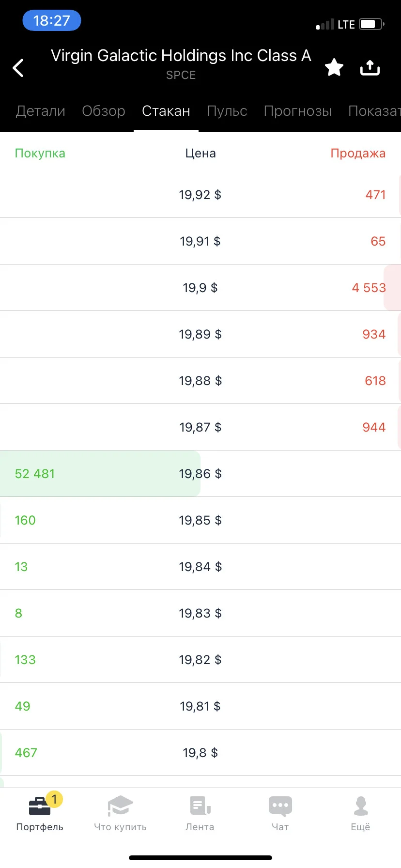
Task: Switch to the Прогнозы tab
Action: tap(298, 111)
